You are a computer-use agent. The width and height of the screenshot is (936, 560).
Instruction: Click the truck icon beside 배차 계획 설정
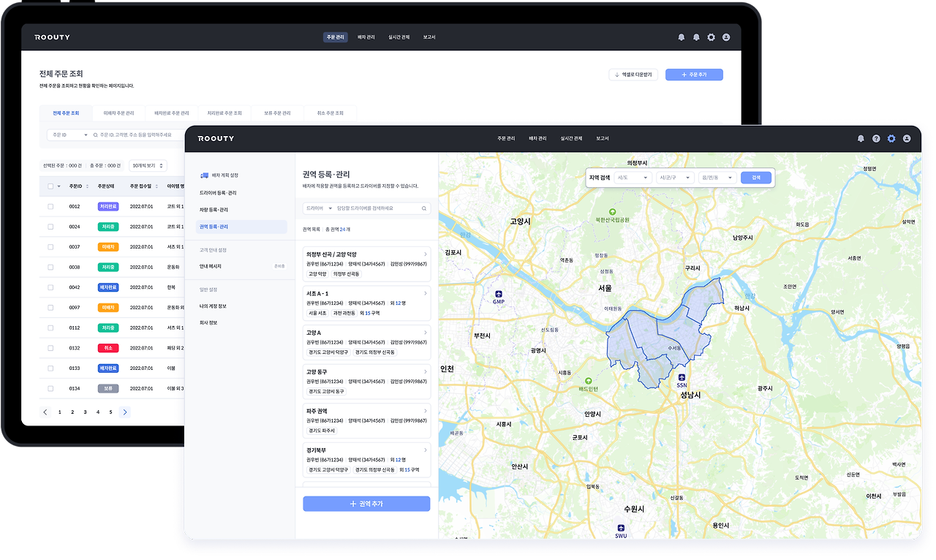click(x=204, y=175)
